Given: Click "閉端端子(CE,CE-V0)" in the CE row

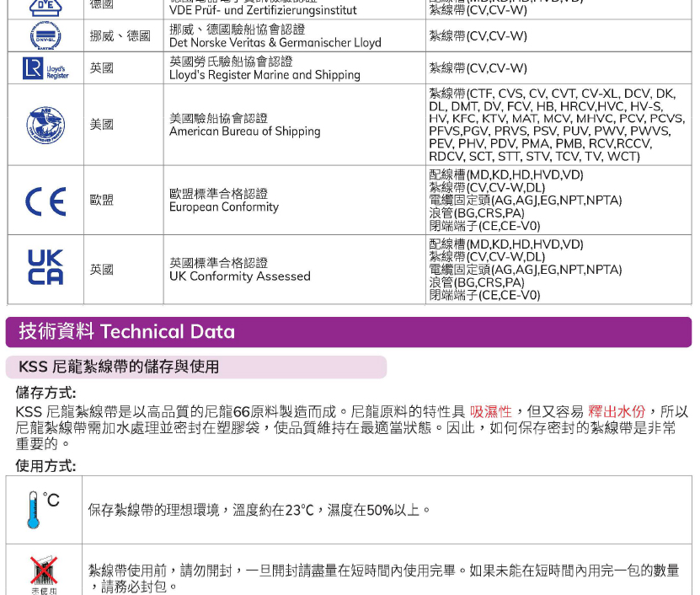Looking at the screenshot, I should point(485,226).
